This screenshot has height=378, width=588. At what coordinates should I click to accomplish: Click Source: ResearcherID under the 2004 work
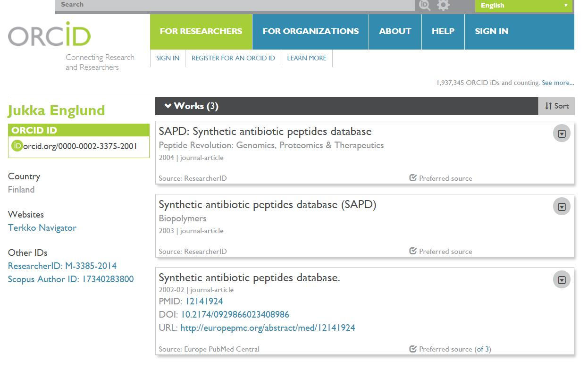pos(193,178)
